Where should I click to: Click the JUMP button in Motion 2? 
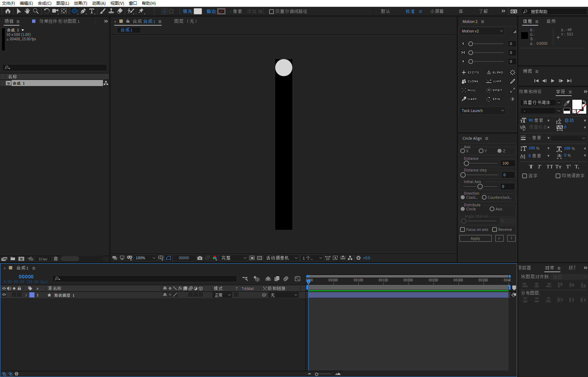point(494,81)
